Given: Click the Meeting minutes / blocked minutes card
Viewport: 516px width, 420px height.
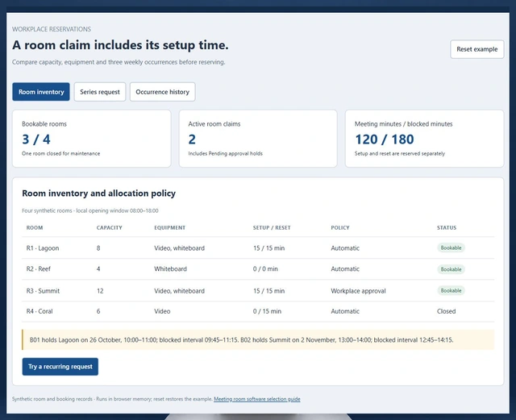Looking at the screenshot, I should point(425,139).
